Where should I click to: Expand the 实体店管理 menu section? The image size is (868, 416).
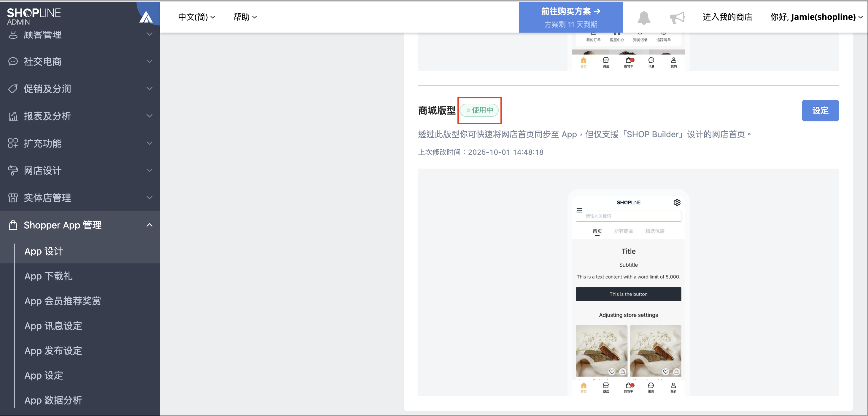(150, 198)
